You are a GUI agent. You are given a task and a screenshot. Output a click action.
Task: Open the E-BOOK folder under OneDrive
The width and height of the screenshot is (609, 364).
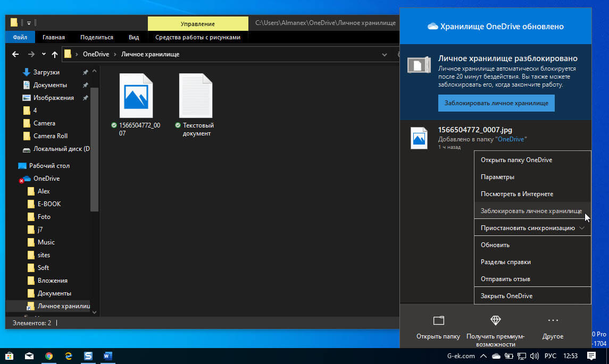click(x=49, y=204)
